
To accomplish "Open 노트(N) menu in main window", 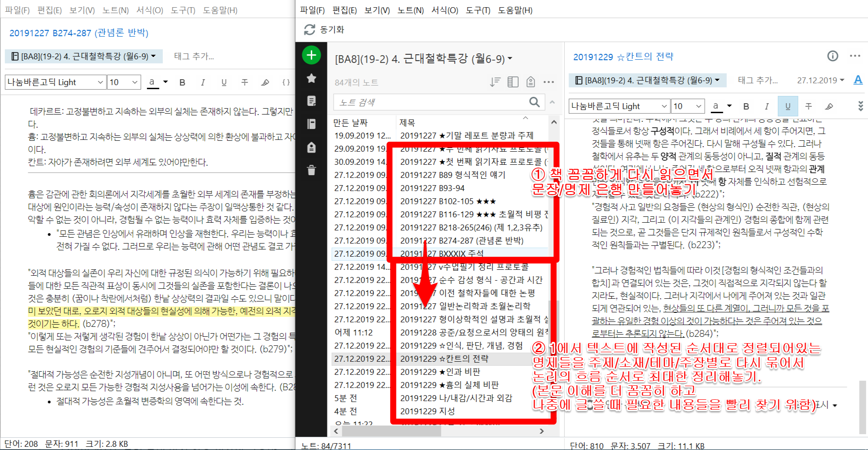I will click(410, 10).
